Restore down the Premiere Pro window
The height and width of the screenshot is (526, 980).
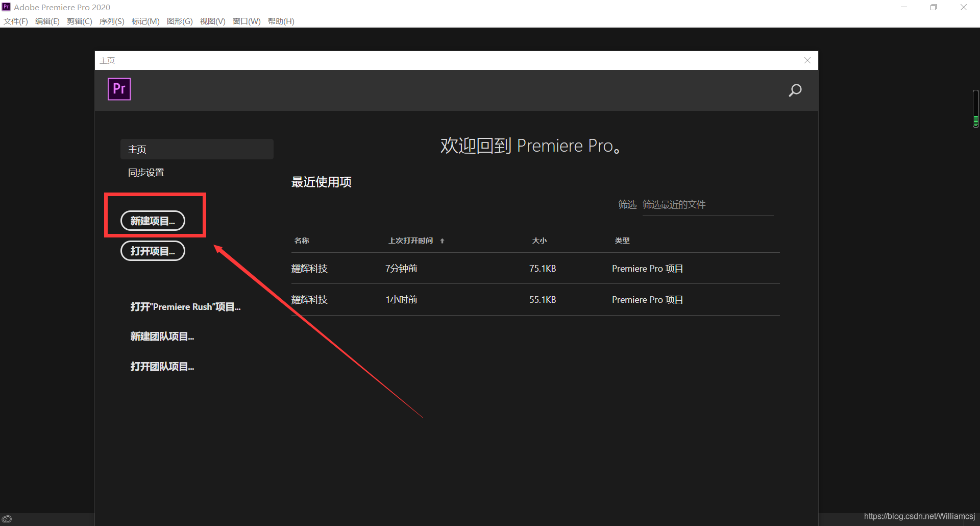coord(934,7)
